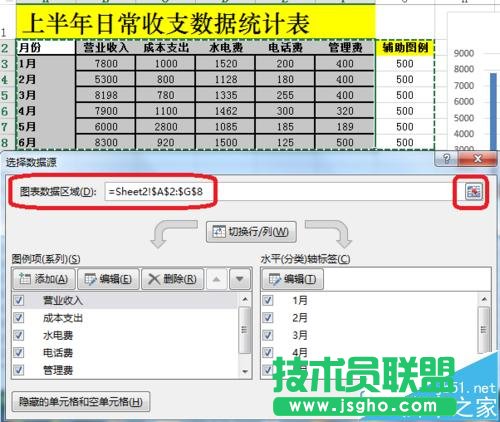This screenshot has height=422, width=500.
Task: Click the 营业收入 column header cell
Action: pos(106,47)
